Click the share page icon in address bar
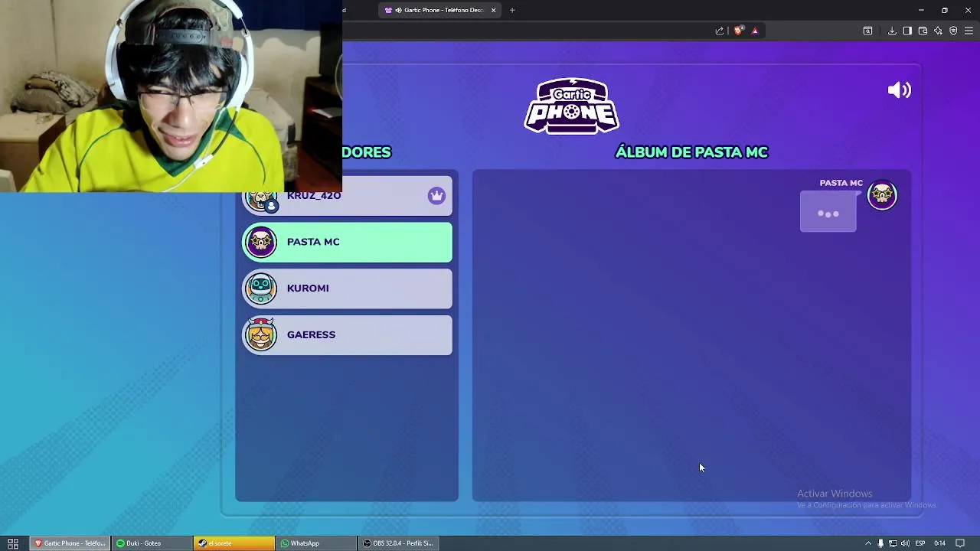 point(720,31)
